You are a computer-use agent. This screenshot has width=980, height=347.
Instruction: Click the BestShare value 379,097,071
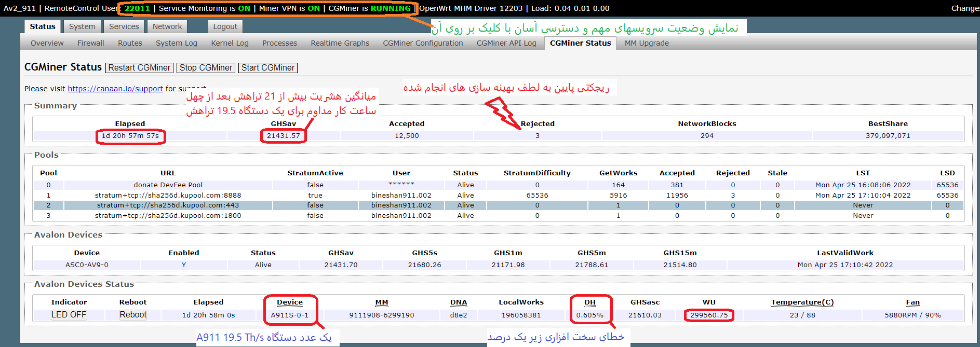[x=888, y=136]
